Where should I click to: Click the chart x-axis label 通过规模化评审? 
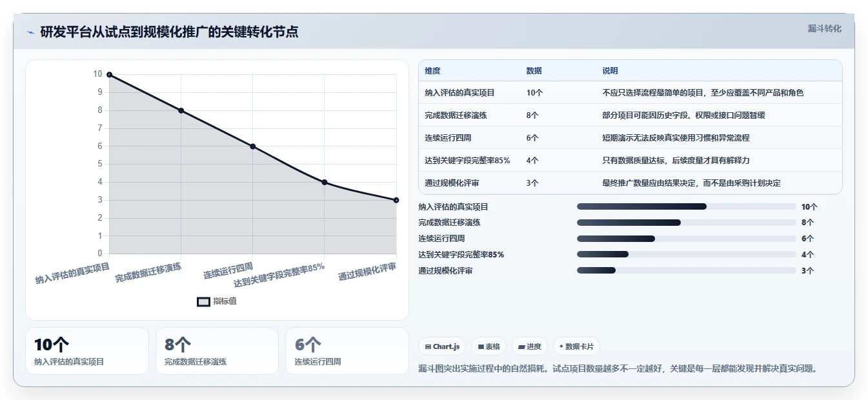[367, 272]
